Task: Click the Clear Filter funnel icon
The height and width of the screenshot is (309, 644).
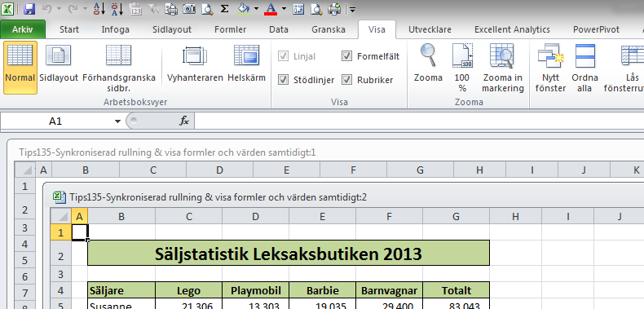Action: tap(153, 9)
